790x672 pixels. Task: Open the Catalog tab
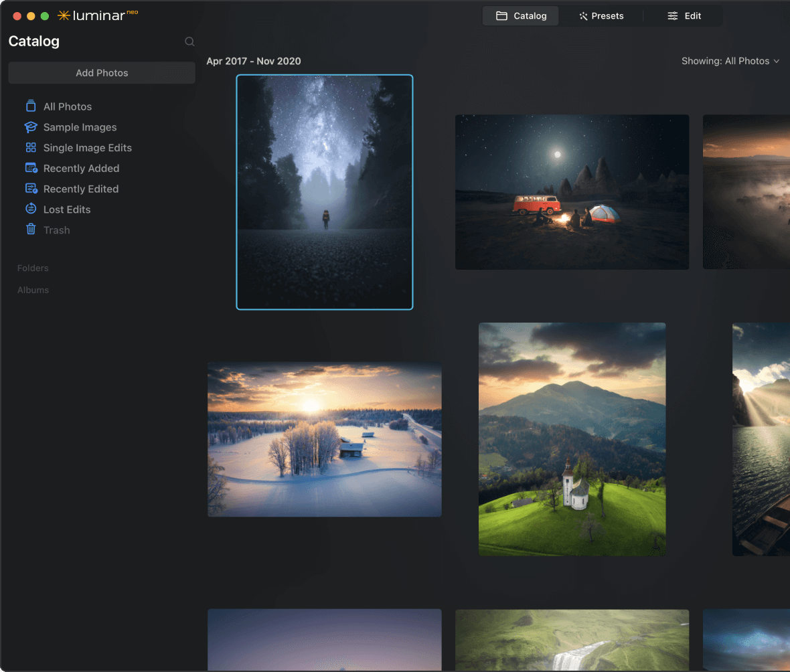click(520, 16)
